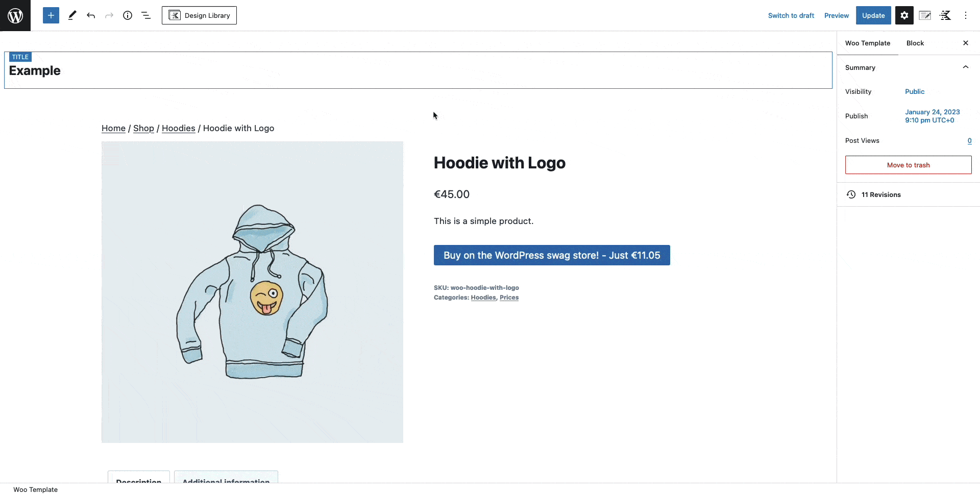This screenshot has height=495, width=980.
Task: Open the Visibility Public setting
Action: [x=914, y=91]
